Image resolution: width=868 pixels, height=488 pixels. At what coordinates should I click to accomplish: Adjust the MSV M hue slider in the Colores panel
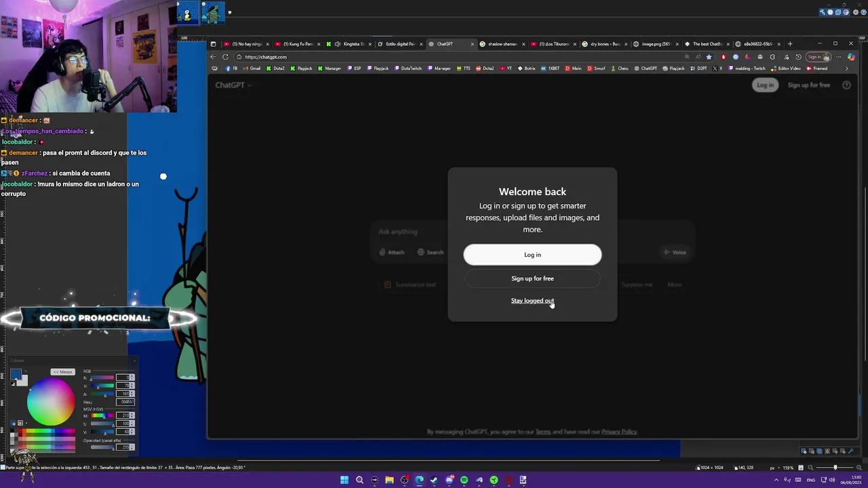click(x=102, y=415)
